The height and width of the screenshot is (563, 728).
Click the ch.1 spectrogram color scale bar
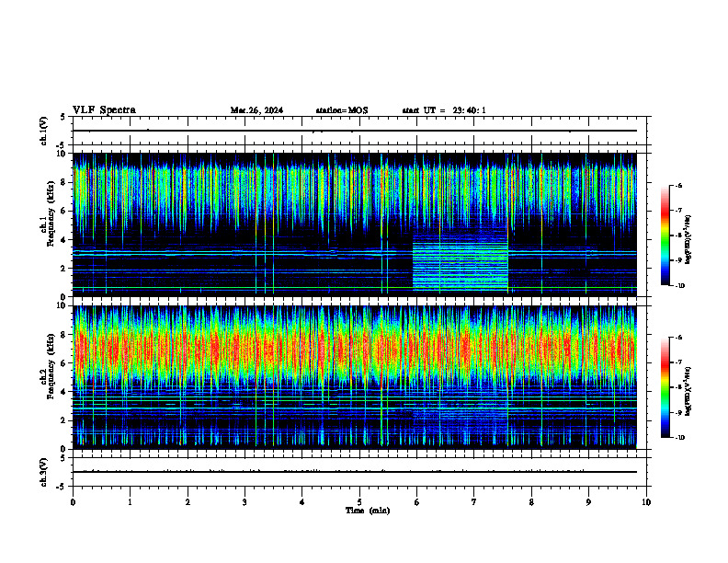click(665, 236)
